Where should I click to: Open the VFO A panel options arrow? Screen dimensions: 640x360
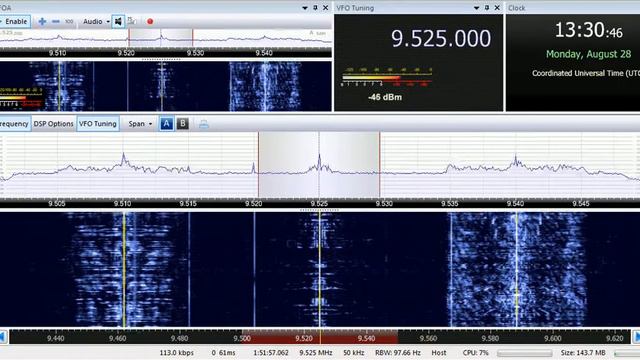304,8
